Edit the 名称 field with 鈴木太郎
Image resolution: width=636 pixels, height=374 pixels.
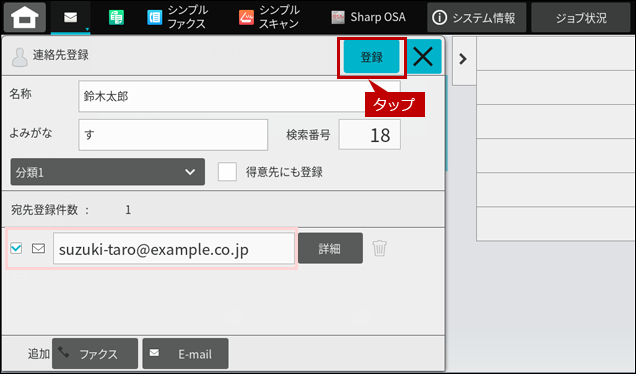click(239, 96)
